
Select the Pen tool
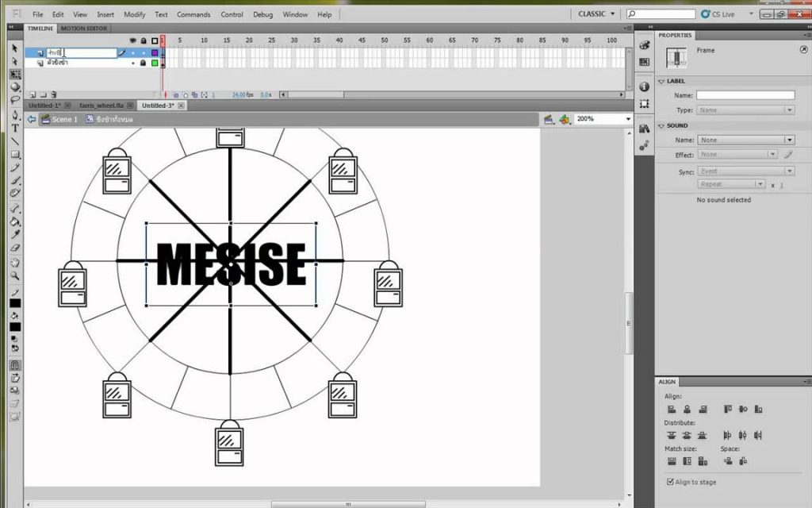point(15,114)
